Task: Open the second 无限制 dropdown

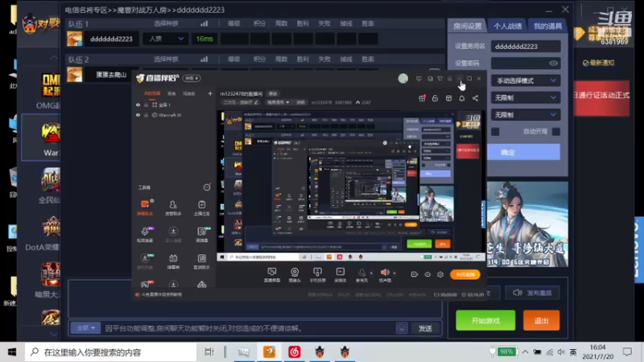Action: point(526,115)
